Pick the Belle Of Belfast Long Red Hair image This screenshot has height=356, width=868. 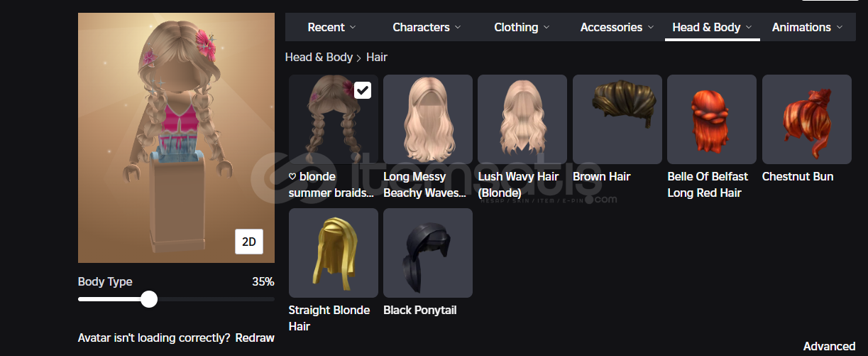[712, 119]
